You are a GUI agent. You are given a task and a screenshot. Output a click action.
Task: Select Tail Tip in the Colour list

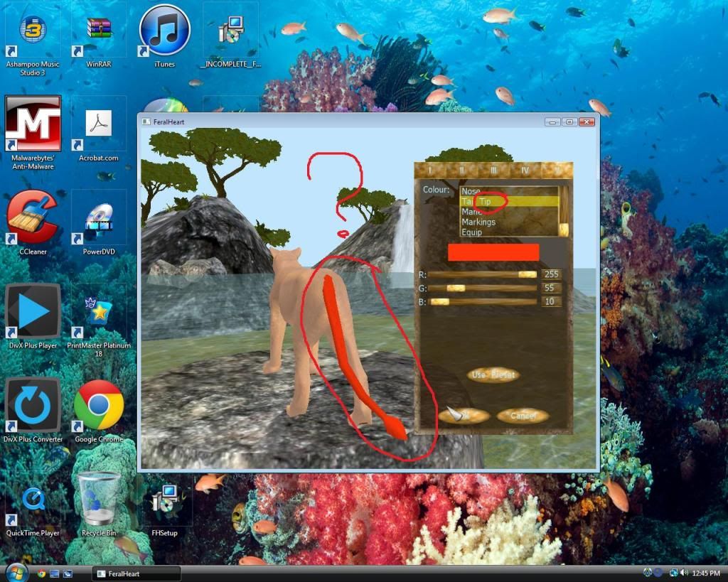509,201
